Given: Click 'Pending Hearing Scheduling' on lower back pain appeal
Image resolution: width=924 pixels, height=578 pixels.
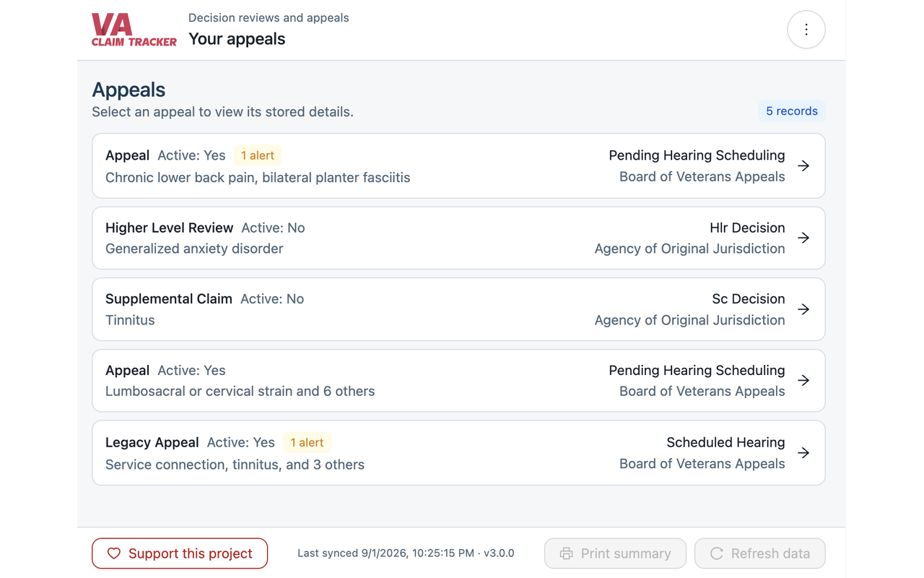Looking at the screenshot, I should (697, 155).
